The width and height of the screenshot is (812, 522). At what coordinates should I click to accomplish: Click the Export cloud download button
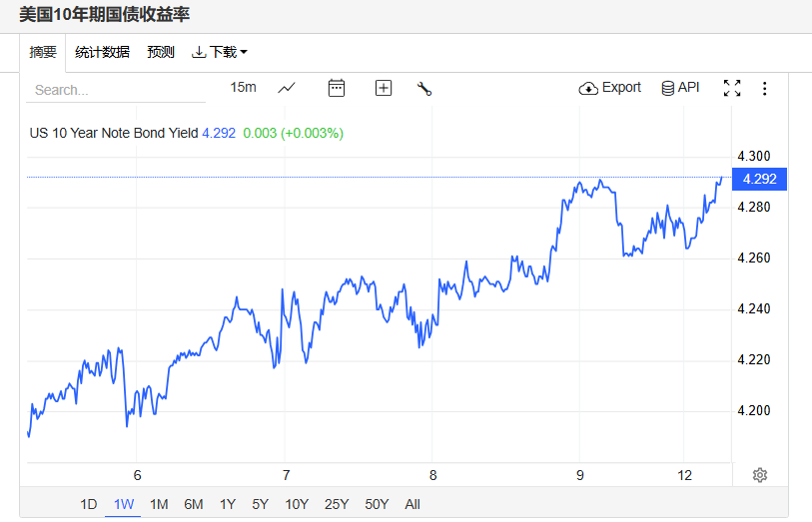point(609,88)
